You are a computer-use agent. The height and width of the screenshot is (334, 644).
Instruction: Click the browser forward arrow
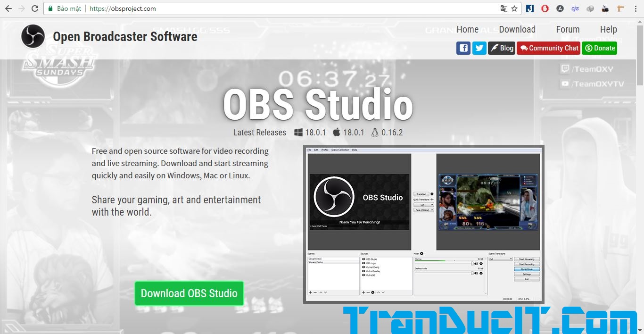pos(22,8)
